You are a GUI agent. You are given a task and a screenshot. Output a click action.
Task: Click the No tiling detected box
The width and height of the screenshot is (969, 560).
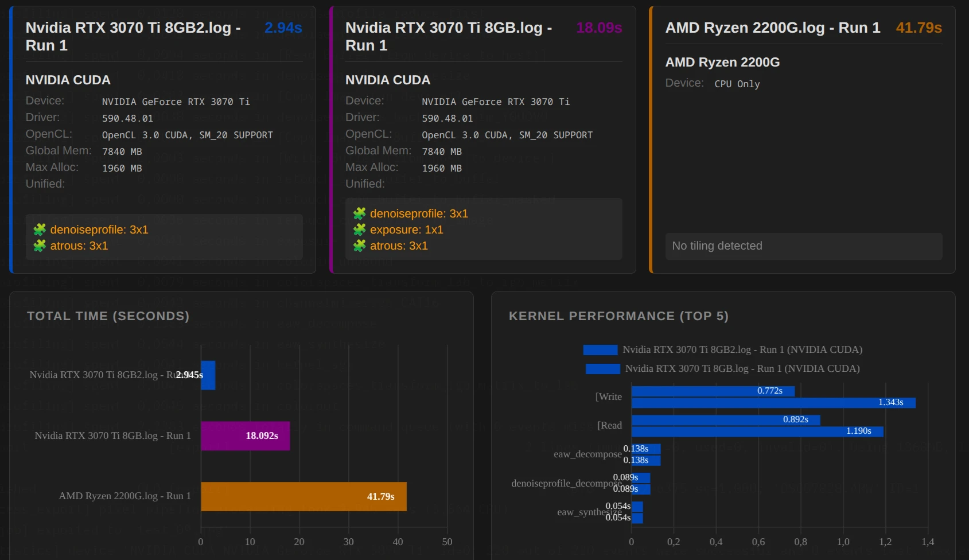[803, 246]
